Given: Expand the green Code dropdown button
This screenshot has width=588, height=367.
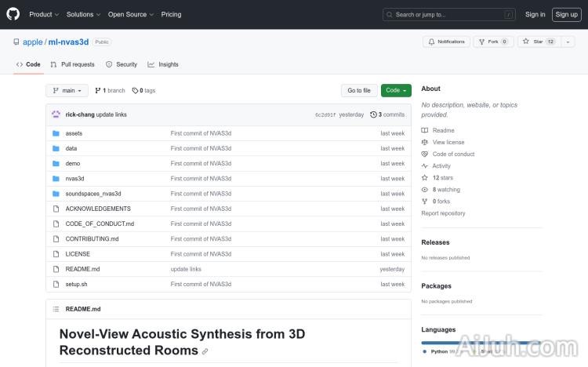Looking at the screenshot, I should pyautogui.click(x=396, y=90).
